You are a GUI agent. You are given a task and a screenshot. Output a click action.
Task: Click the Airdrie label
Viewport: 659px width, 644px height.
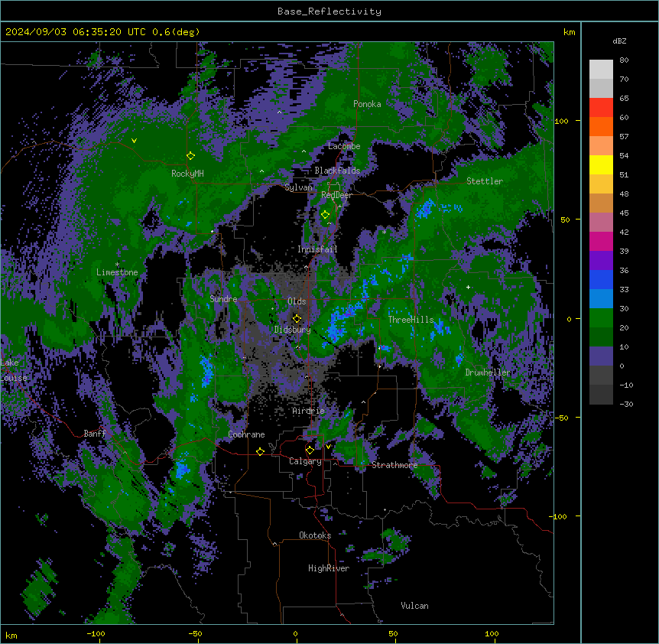[309, 411]
